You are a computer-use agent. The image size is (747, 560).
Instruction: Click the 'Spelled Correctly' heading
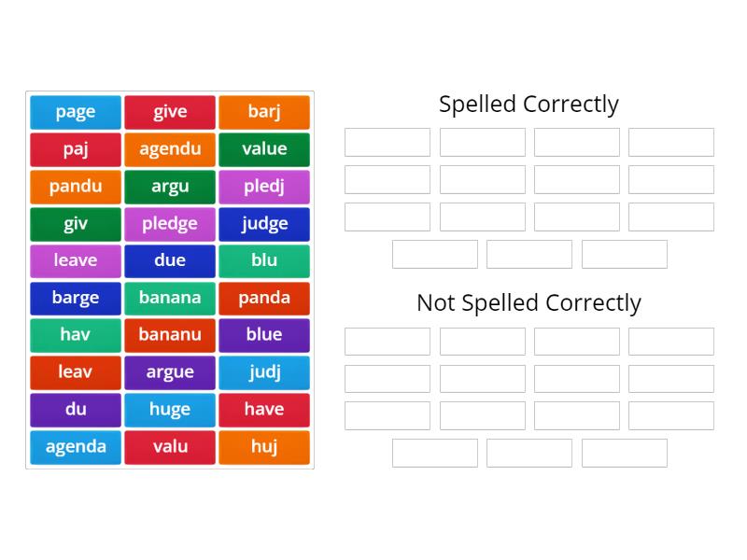tap(529, 105)
